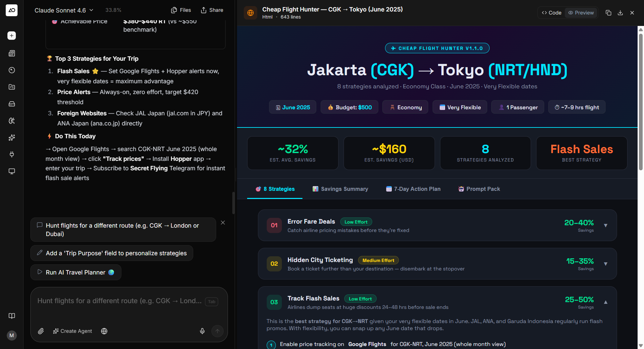This screenshot has height=349, width=644.
Task: Open the 7-Day Action Plan tab
Action: tap(413, 189)
